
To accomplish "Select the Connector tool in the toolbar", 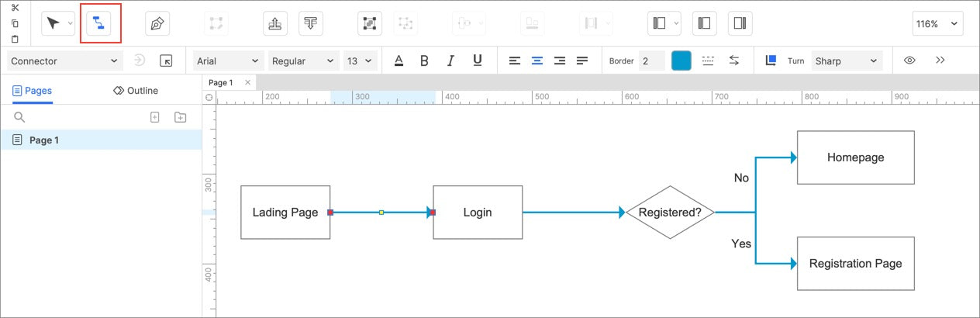I will pos(98,23).
